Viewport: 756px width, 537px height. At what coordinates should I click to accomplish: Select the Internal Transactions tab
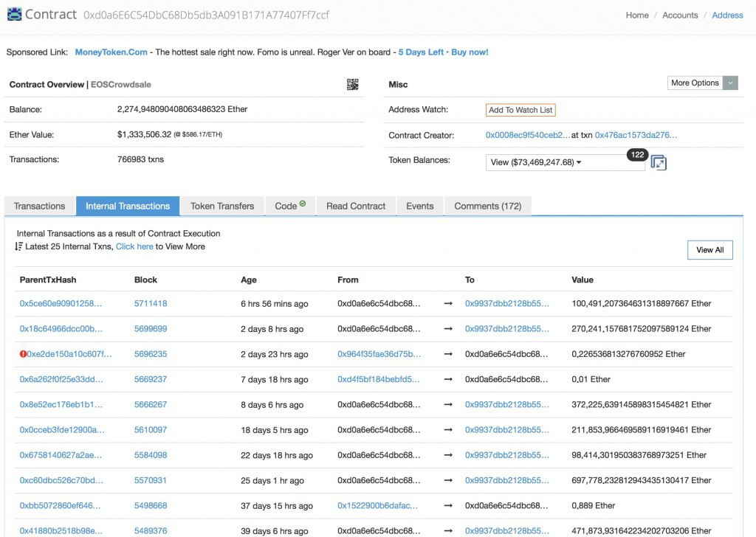128,206
